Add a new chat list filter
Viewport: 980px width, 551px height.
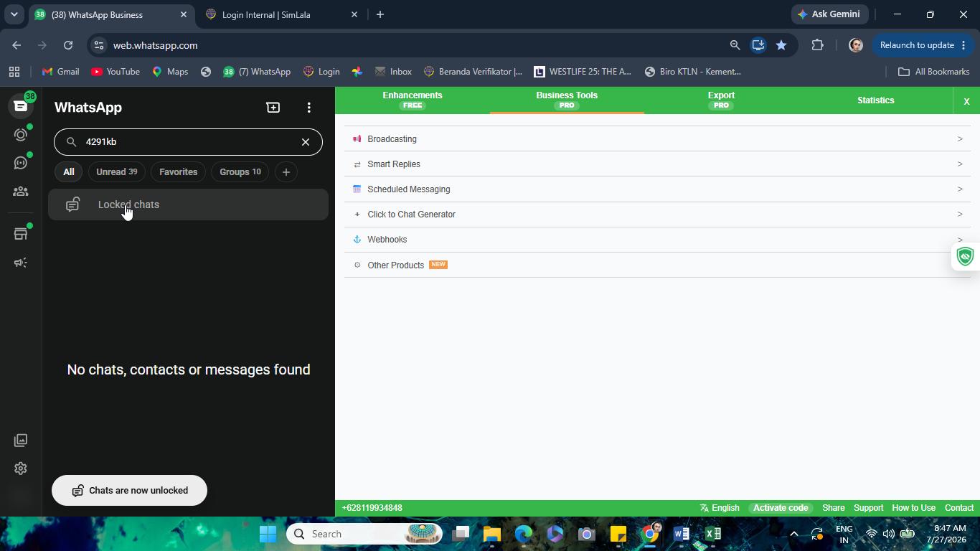pyautogui.click(x=286, y=172)
